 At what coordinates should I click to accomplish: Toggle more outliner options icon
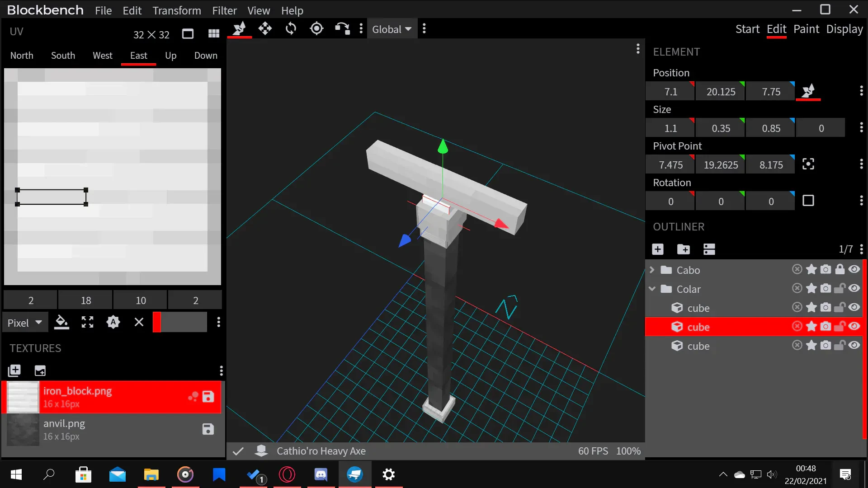point(709,249)
